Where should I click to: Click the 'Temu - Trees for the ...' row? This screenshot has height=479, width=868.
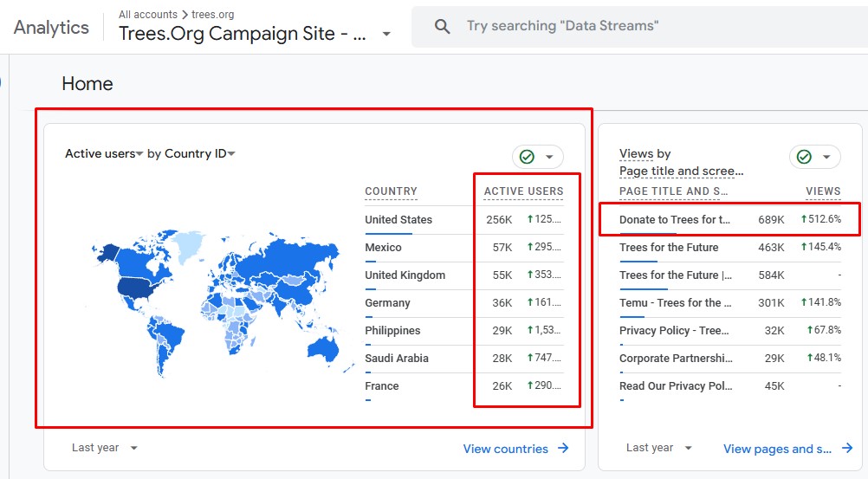[730, 303]
